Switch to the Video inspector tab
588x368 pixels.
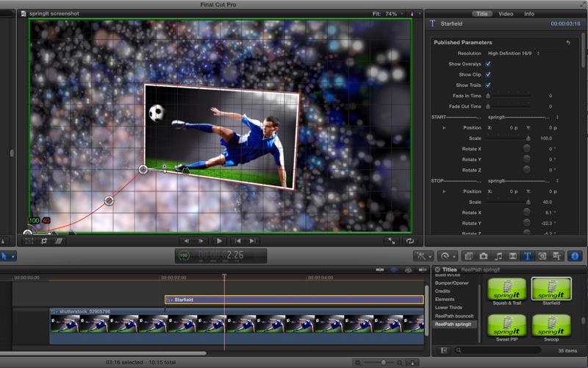[506, 14]
